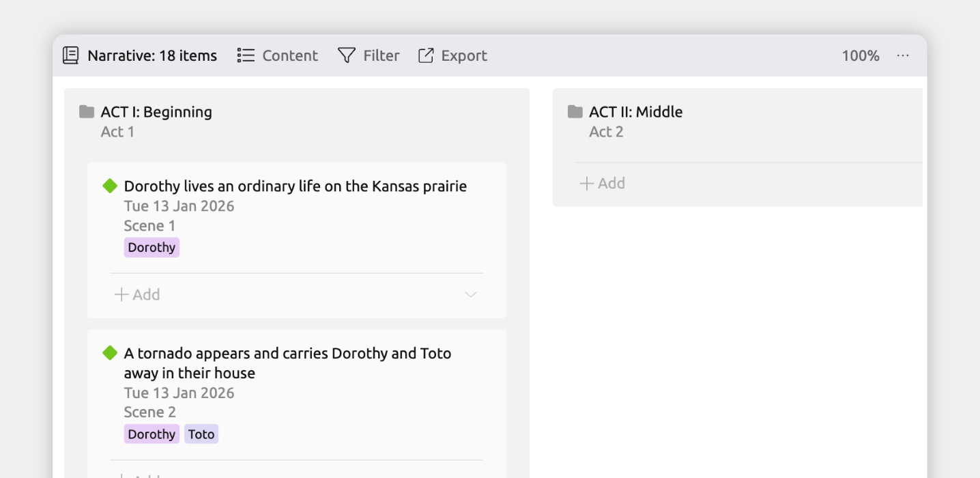Open the Filter options
The image size is (980, 478).
coord(369,55)
